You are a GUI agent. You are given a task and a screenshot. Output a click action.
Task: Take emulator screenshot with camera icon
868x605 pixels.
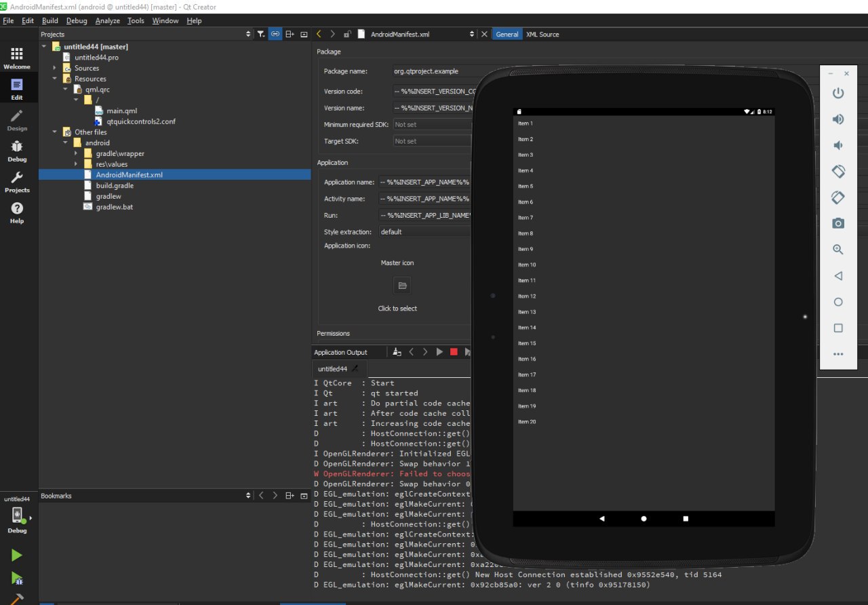(838, 223)
